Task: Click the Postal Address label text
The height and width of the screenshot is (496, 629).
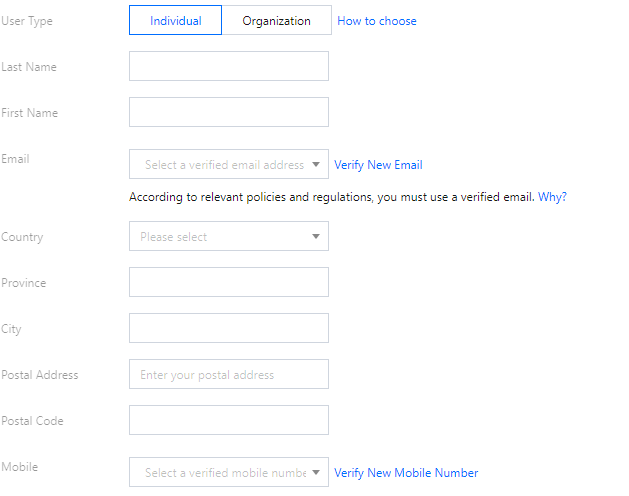Action: tap(40, 375)
